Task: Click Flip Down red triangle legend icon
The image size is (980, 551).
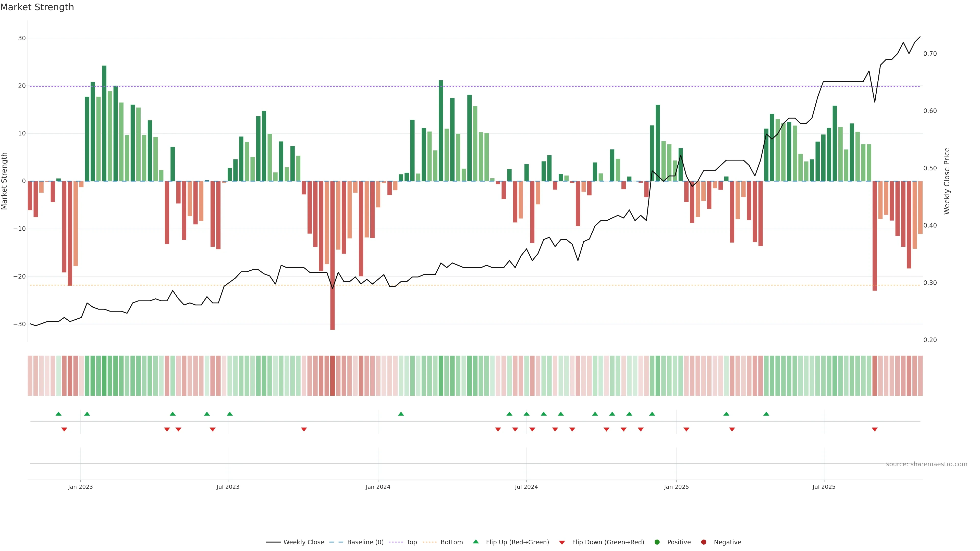Action: [562, 542]
